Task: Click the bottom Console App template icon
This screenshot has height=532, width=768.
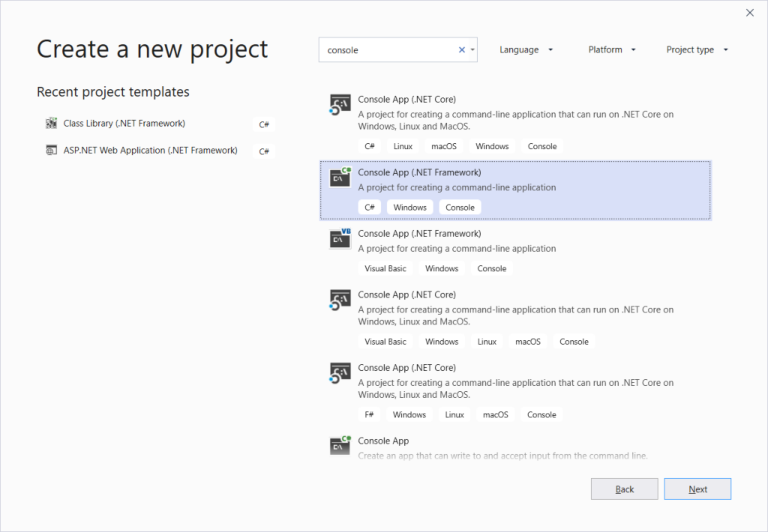Action: click(x=340, y=445)
